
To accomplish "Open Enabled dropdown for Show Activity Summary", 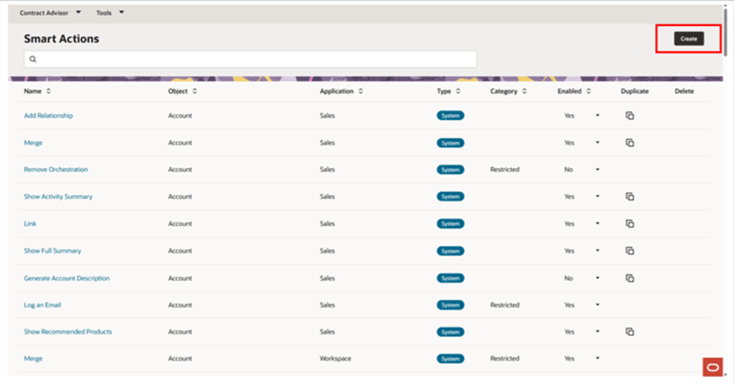I will (597, 197).
